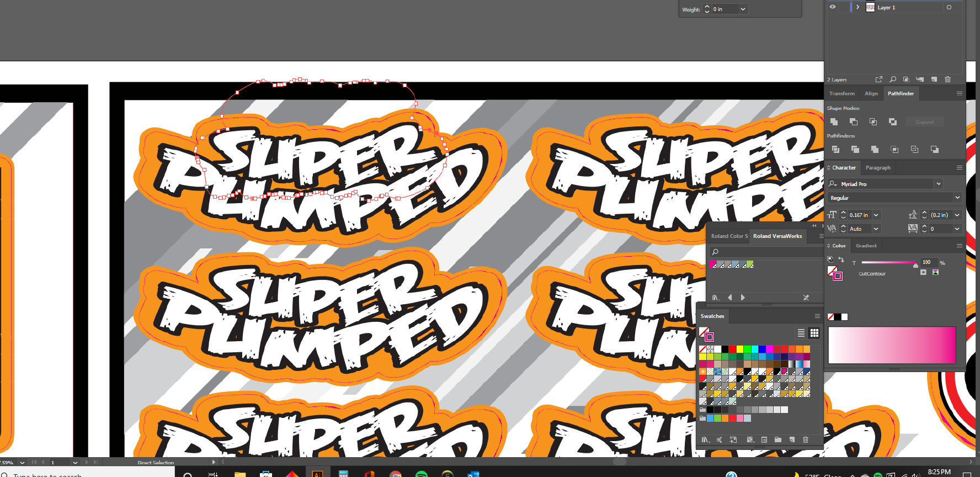Open the artboard number dropdown in status bar

click(x=75, y=462)
